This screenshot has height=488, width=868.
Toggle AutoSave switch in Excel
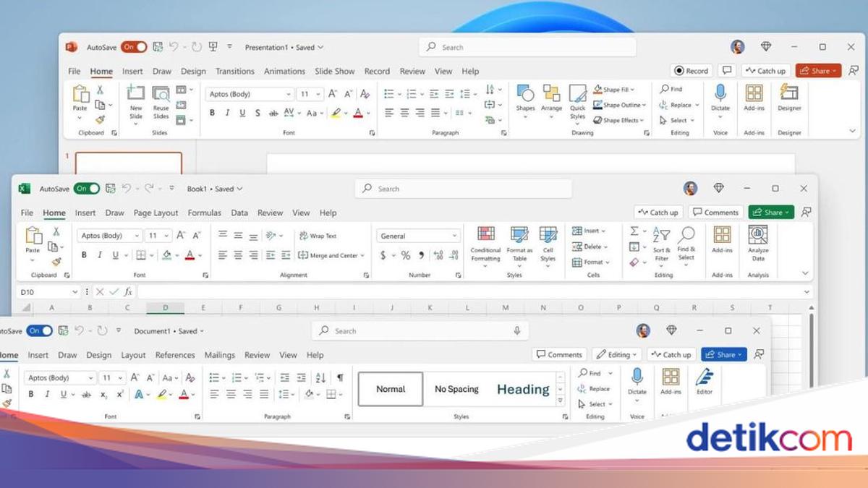tap(87, 189)
